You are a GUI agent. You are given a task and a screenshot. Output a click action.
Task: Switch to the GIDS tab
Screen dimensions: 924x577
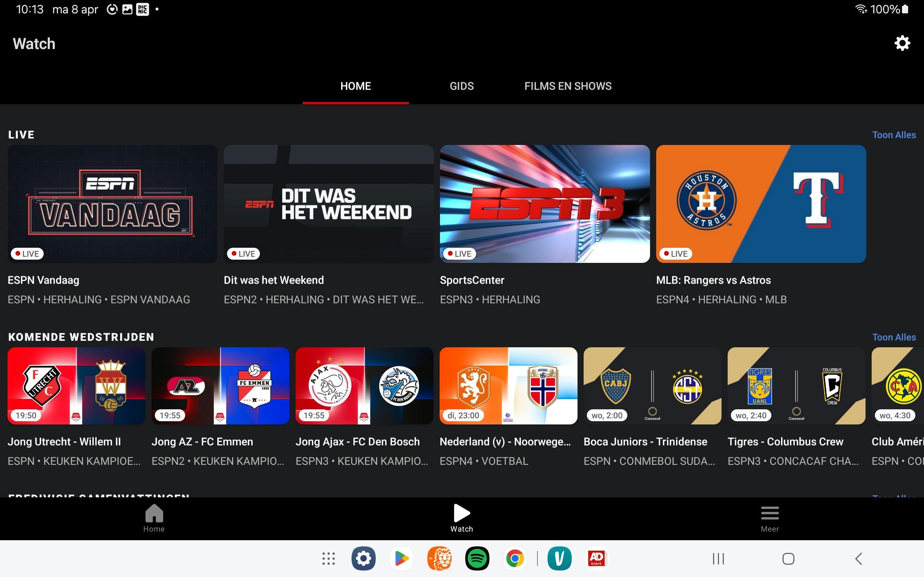tap(461, 86)
